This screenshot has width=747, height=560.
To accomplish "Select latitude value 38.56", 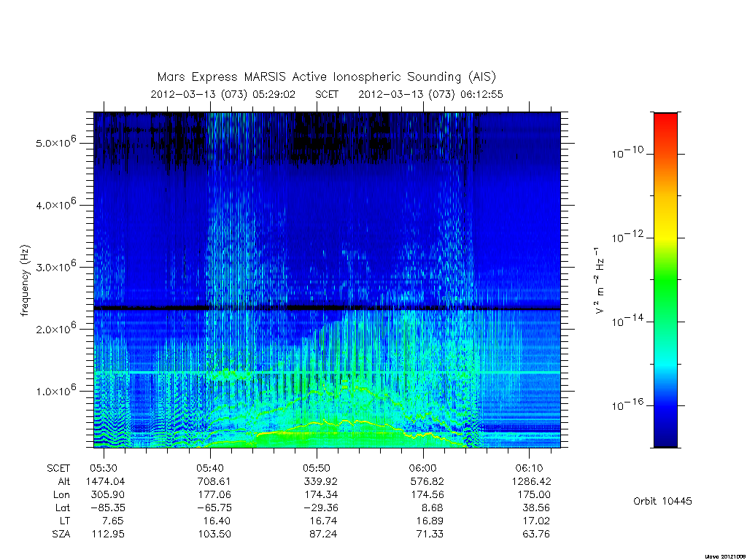I will tap(536, 507).
